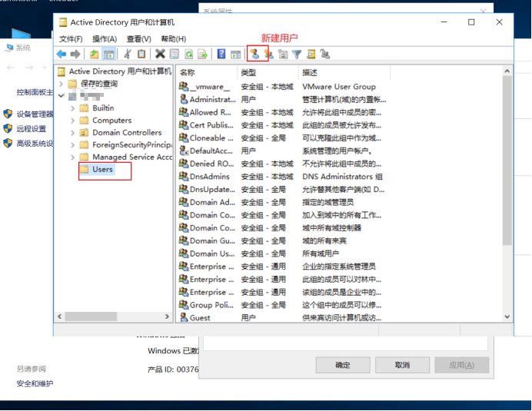Click the Administrator user icon in list
Screen dimensions: 532x411
[184, 99]
